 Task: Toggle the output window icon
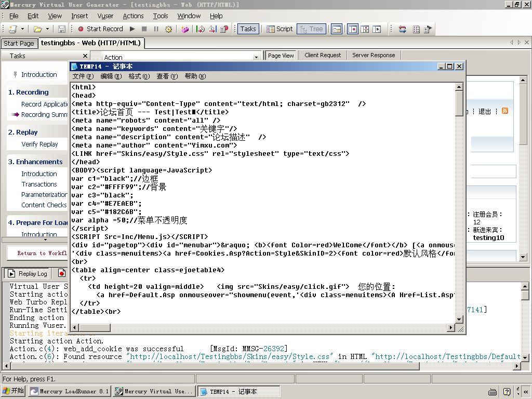[x=337, y=29]
